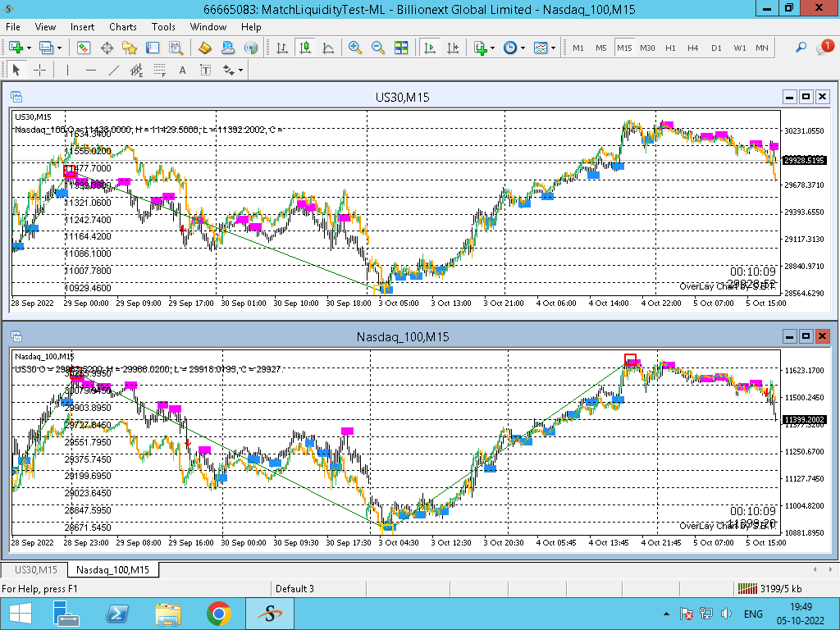Open the Charts menu
This screenshot has height=630, width=840.
(x=123, y=27)
